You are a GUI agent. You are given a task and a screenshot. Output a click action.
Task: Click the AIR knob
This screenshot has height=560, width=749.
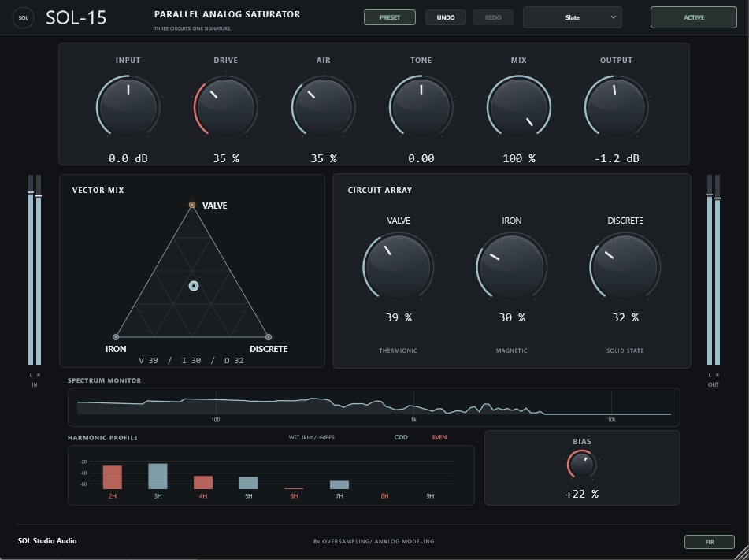click(x=324, y=106)
